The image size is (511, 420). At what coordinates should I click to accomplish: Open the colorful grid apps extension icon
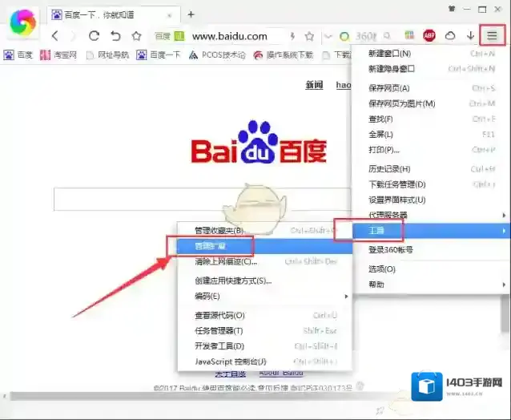[x=409, y=35]
